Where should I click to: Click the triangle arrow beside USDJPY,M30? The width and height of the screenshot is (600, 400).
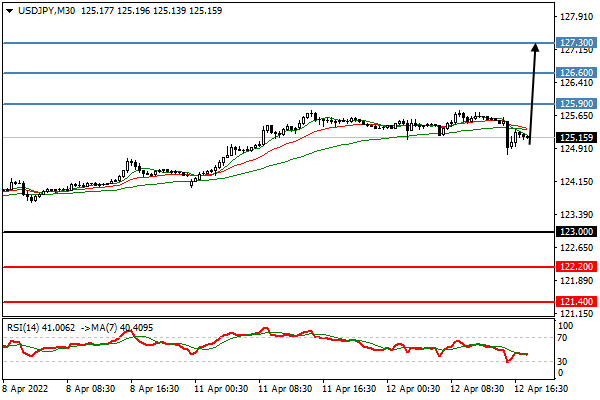pyautogui.click(x=10, y=11)
